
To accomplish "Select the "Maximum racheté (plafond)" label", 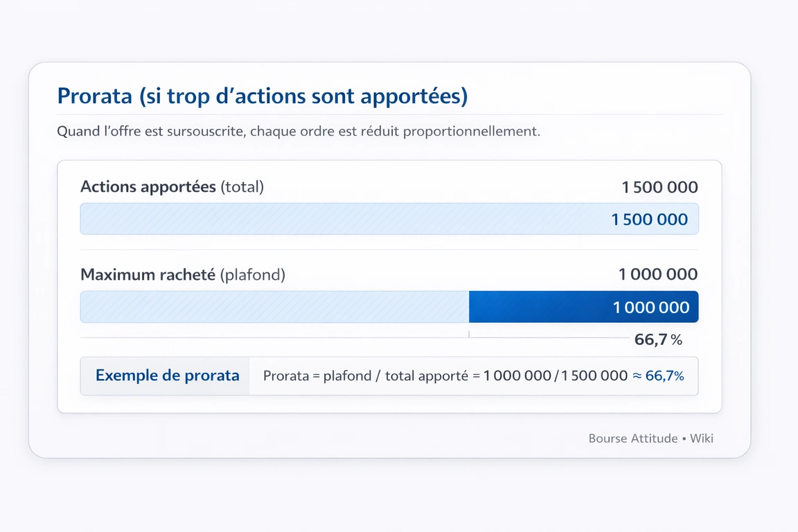I will click(183, 274).
